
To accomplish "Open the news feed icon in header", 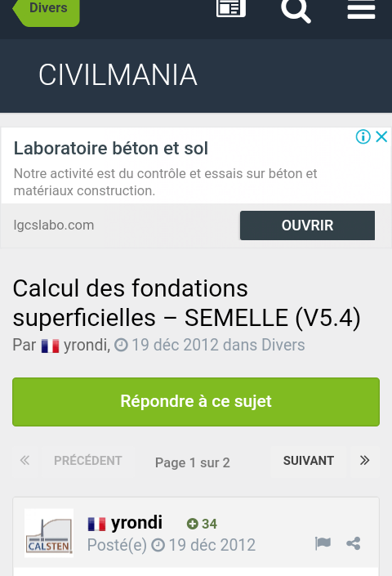I will tap(231, 7).
